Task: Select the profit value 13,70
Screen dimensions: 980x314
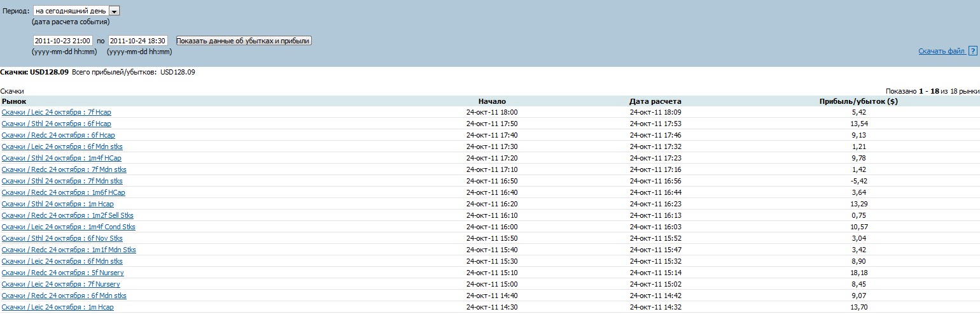Action: click(858, 307)
